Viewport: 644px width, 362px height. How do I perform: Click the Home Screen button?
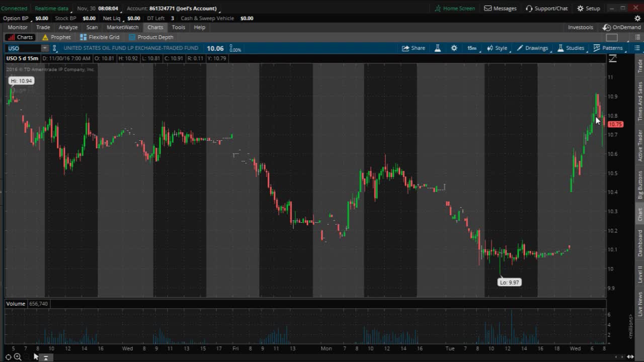(455, 9)
